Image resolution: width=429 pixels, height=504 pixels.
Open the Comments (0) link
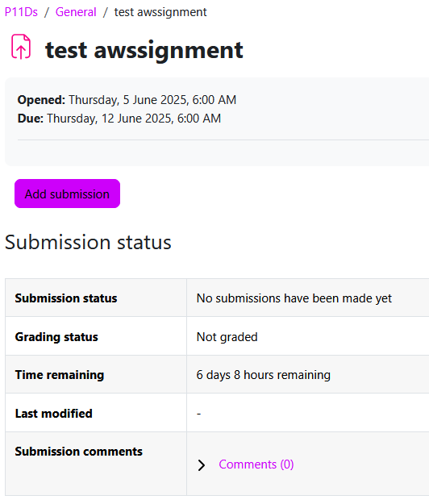coord(256,464)
